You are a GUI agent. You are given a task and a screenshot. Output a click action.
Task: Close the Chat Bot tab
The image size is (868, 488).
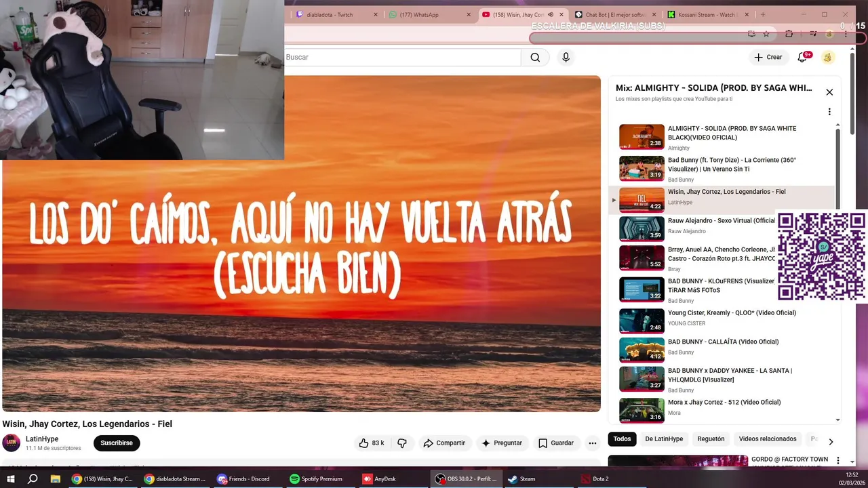[654, 14]
